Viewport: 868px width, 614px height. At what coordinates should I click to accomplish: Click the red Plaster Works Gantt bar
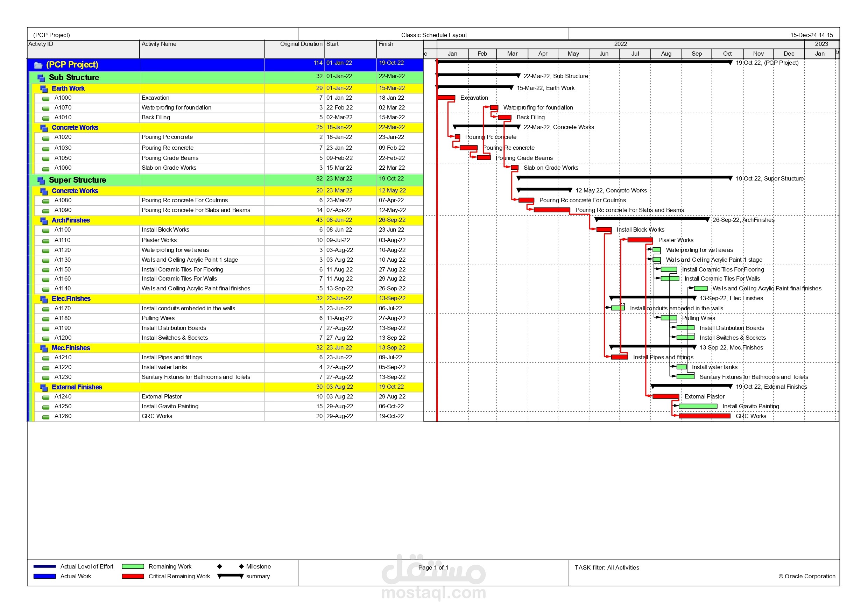[640, 240]
